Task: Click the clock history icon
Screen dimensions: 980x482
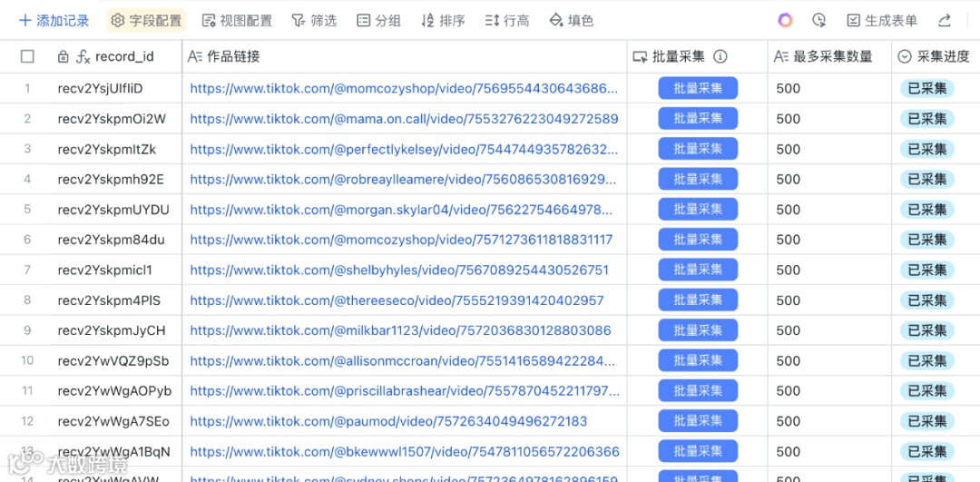Action: coord(819,21)
